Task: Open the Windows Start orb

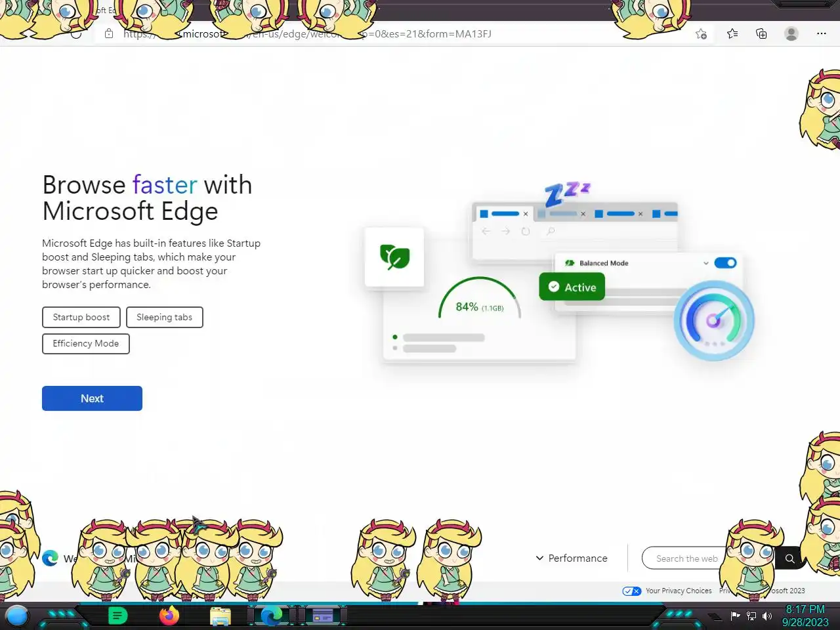Action: tap(17, 616)
